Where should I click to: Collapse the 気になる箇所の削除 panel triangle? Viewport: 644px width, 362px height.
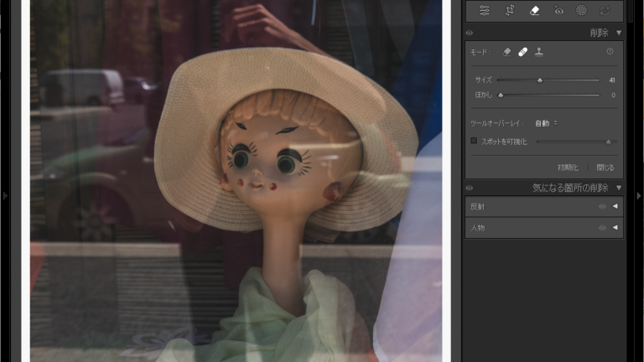(619, 188)
